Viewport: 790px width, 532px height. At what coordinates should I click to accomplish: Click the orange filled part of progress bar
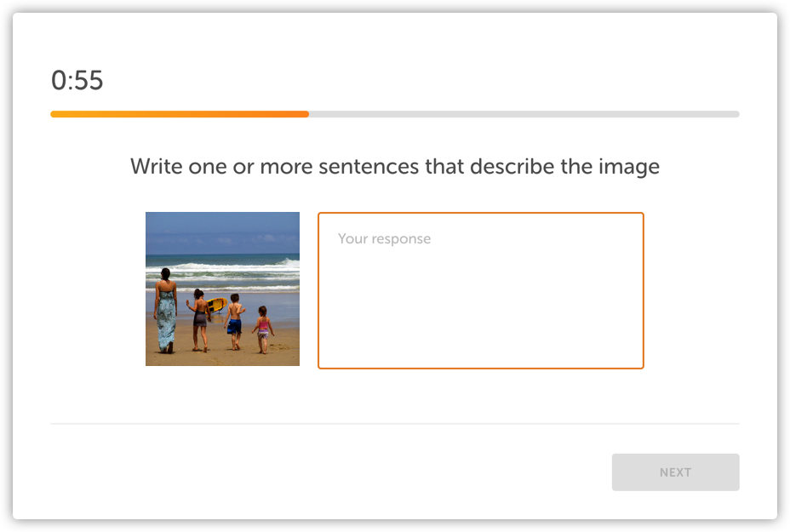coord(179,114)
